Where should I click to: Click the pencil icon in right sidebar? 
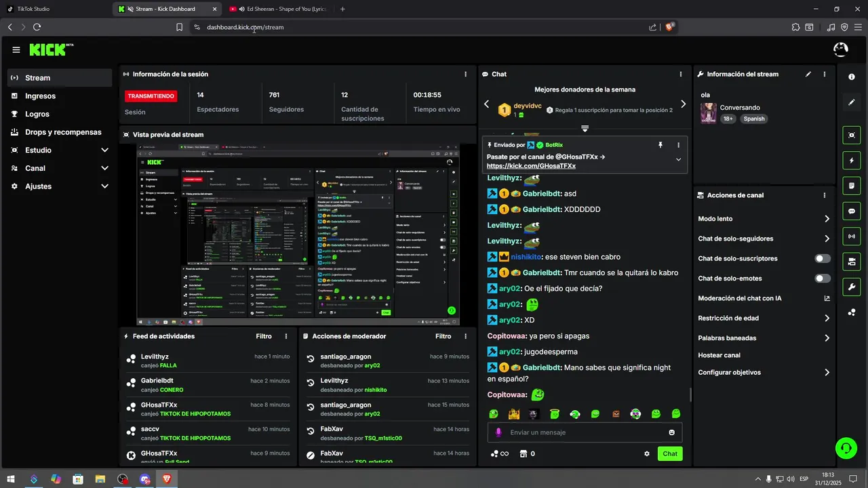coord(852,102)
